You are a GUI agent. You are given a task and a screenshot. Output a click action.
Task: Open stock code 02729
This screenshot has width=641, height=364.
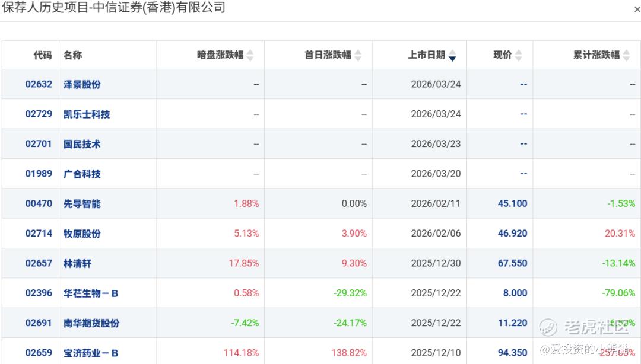tap(39, 114)
